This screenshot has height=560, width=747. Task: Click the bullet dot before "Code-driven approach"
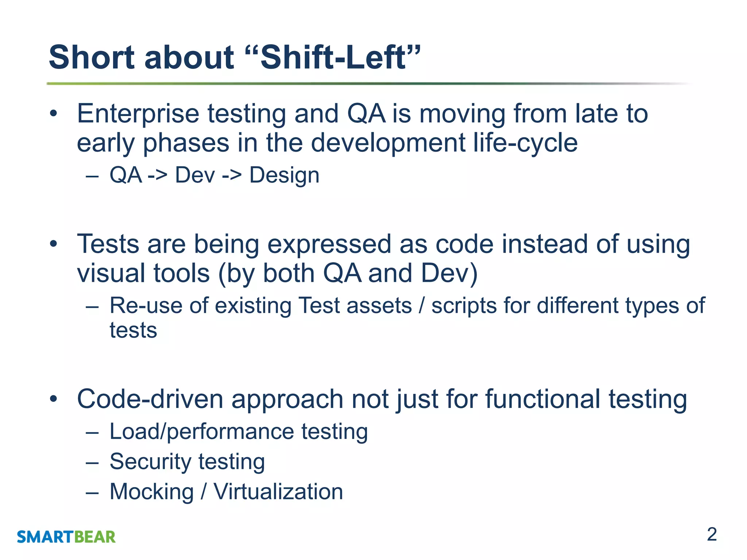(54, 400)
